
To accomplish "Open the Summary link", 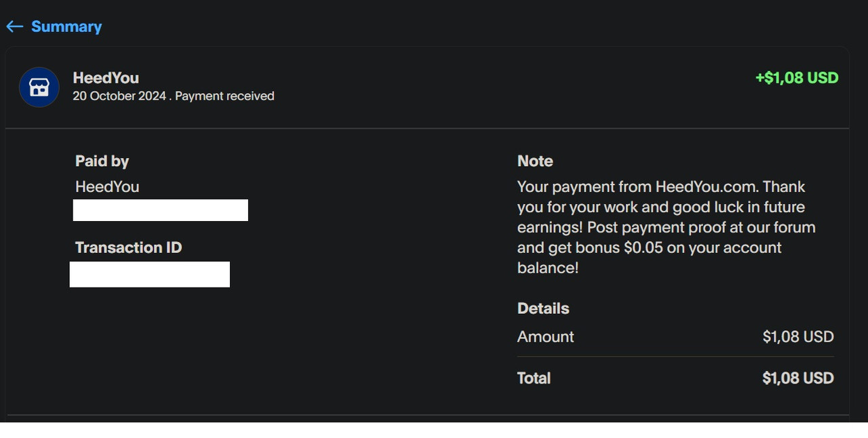I will point(66,26).
